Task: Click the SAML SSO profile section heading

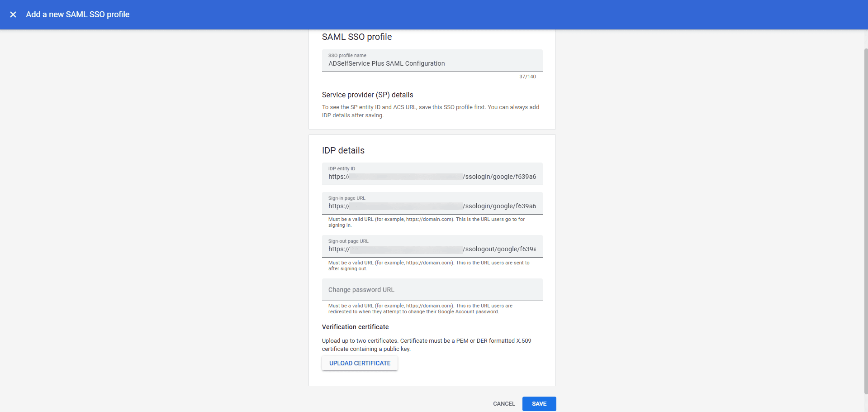Action: (357, 37)
